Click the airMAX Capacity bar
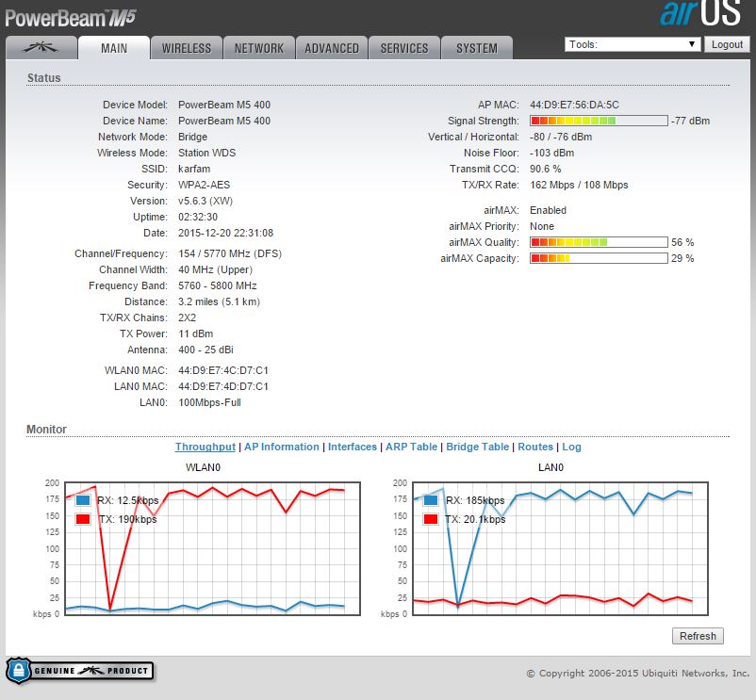The height and width of the screenshot is (700, 756). [599, 258]
